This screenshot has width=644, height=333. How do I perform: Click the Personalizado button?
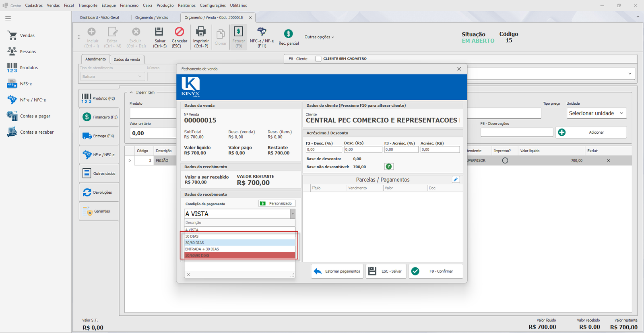(277, 204)
